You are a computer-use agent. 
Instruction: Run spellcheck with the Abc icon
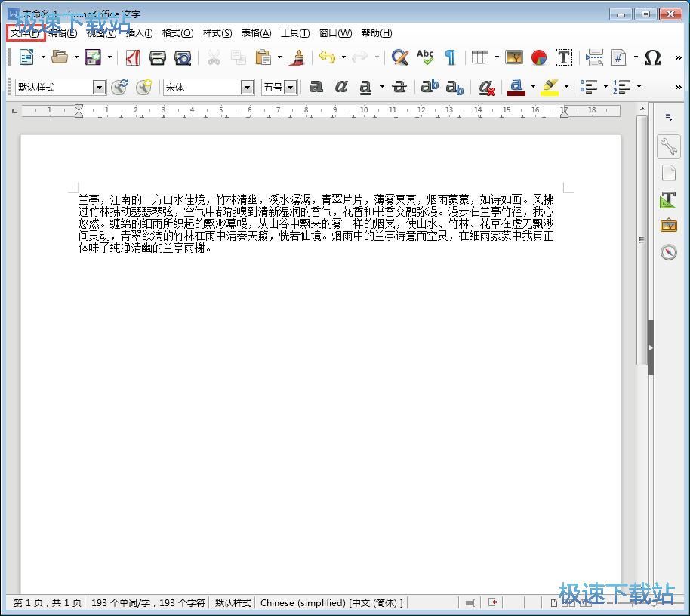click(x=425, y=56)
